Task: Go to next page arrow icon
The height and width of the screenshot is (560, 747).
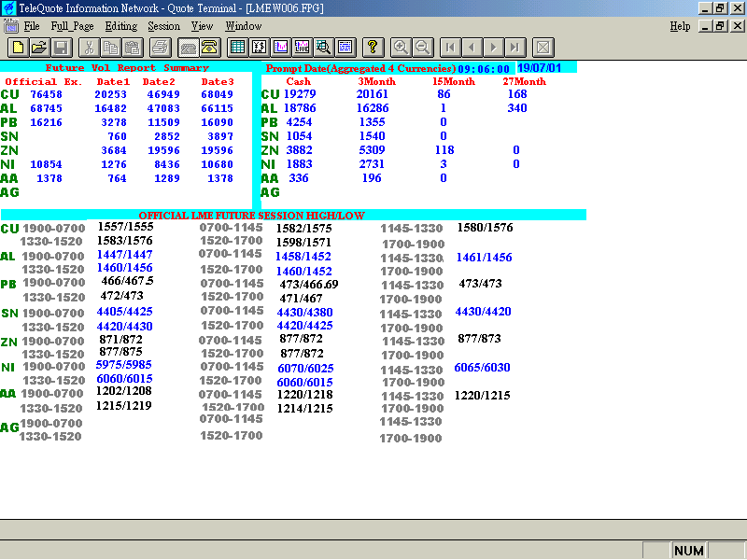Action: (x=493, y=48)
